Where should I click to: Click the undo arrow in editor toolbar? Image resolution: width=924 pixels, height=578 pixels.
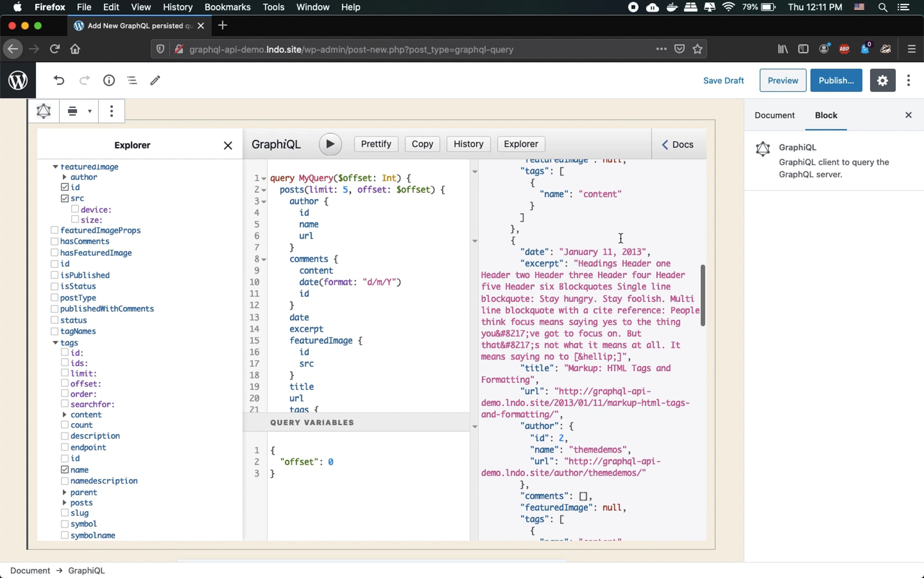pyautogui.click(x=59, y=80)
